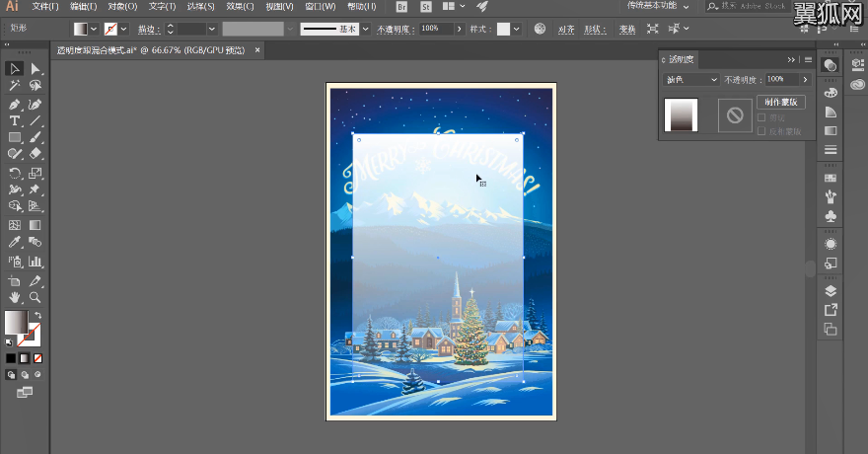The image size is (868, 454).
Task: Open the 对象 menu
Action: pyautogui.click(x=122, y=7)
